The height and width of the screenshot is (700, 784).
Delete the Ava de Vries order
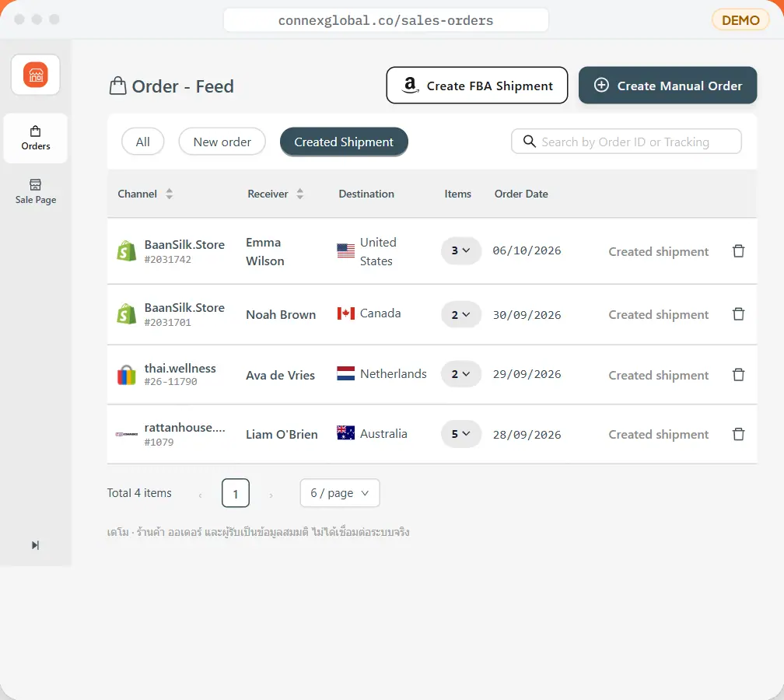coord(739,375)
